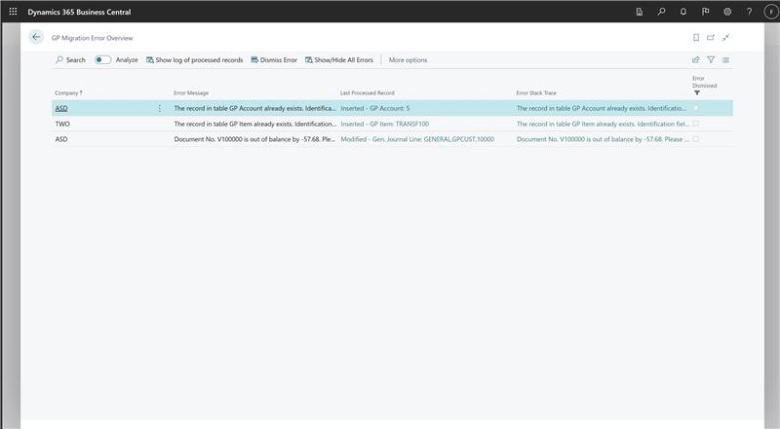The height and width of the screenshot is (429, 780).
Task: Open the notifications bell icon
Action: point(683,11)
